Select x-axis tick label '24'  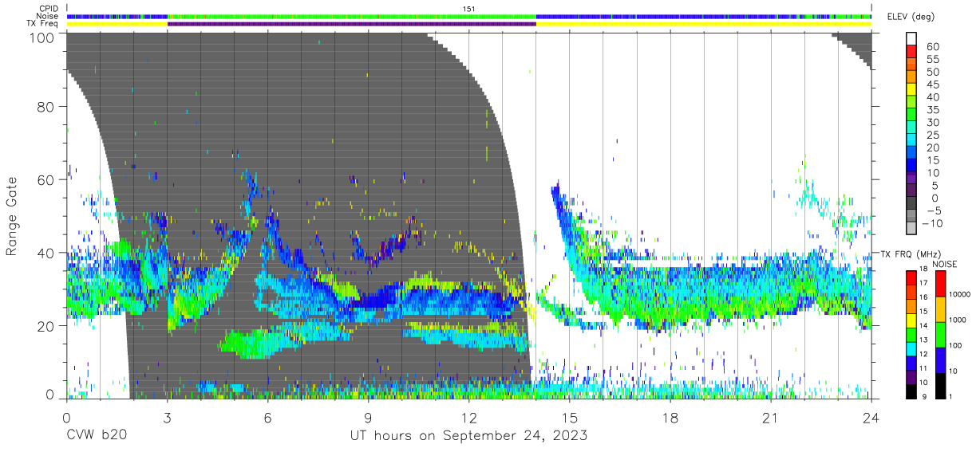click(871, 418)
